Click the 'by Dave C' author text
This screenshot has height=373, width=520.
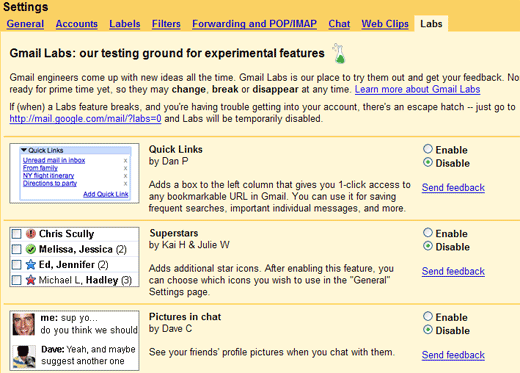pyautogui.click(x=170, y=329)
